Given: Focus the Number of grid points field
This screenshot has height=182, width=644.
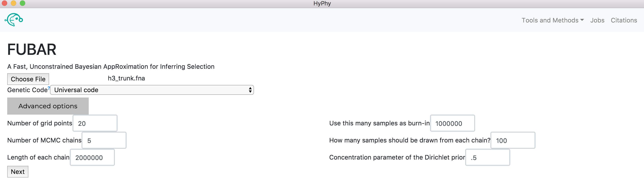Looking at the screenshot, I should click(x=95, y=123).
